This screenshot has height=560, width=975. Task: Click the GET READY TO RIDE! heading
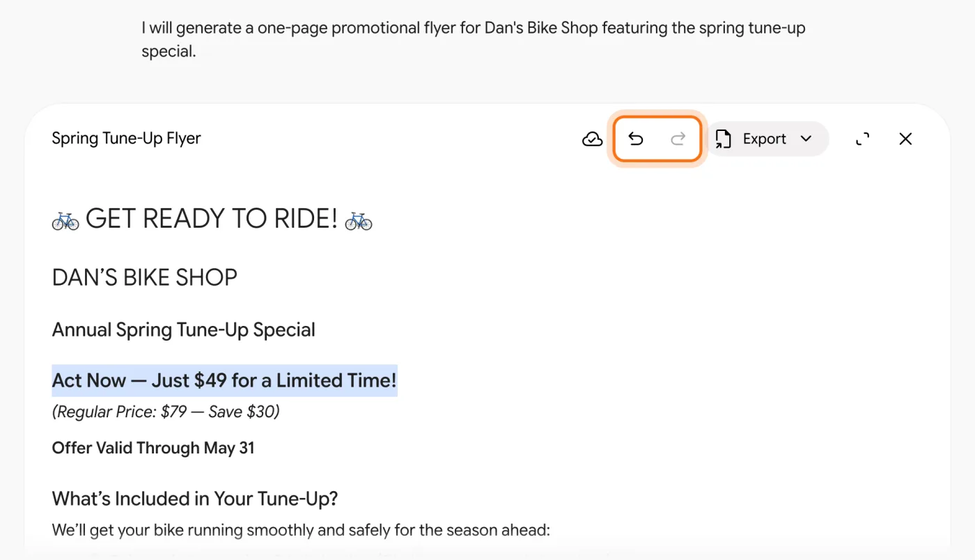click(212, 219)
